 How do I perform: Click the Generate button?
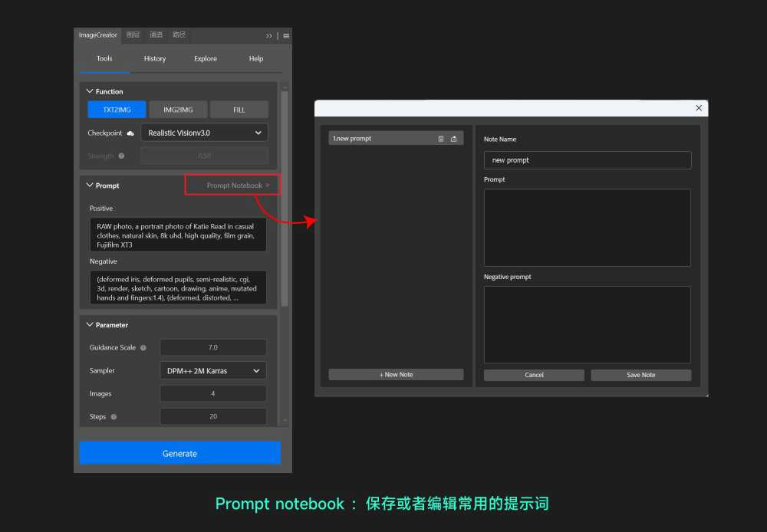[x=180, y=453]
